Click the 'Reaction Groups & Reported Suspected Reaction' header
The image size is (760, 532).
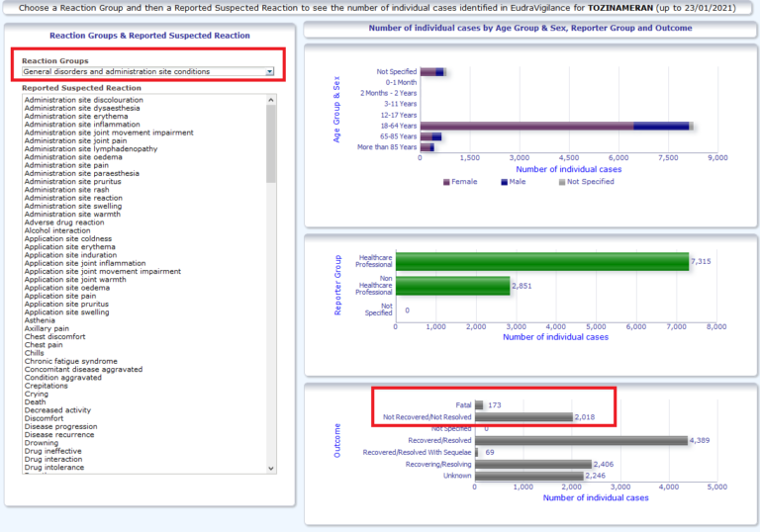149,36
